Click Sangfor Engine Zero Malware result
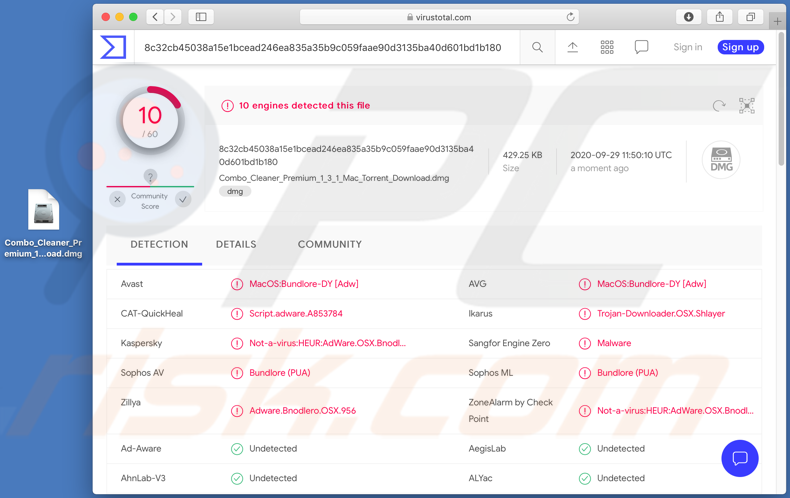Viewport: 790px width, 498px height. point(614,343)
